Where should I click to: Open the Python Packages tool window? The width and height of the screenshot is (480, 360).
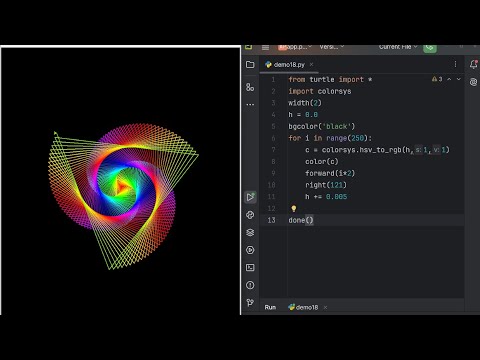click(x=250, y=215)
